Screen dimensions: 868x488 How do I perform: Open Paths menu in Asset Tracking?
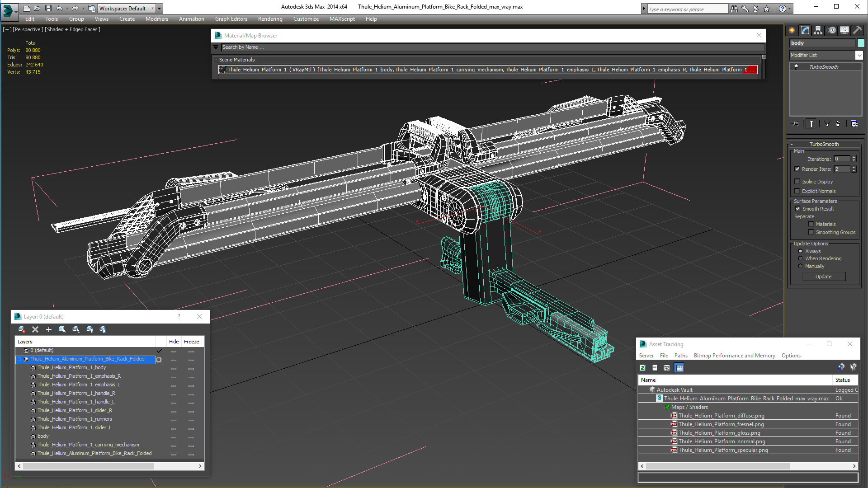pos(681,356)
